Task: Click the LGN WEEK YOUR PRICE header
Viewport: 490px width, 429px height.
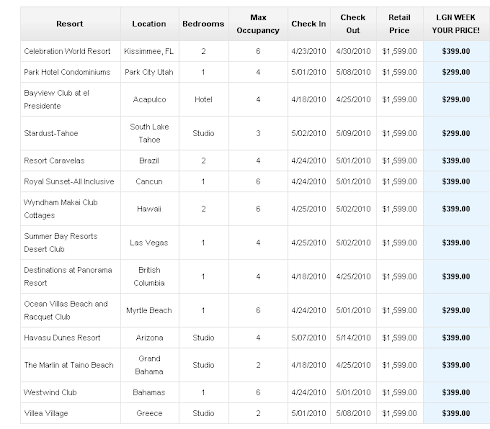Action: [456, 24]
